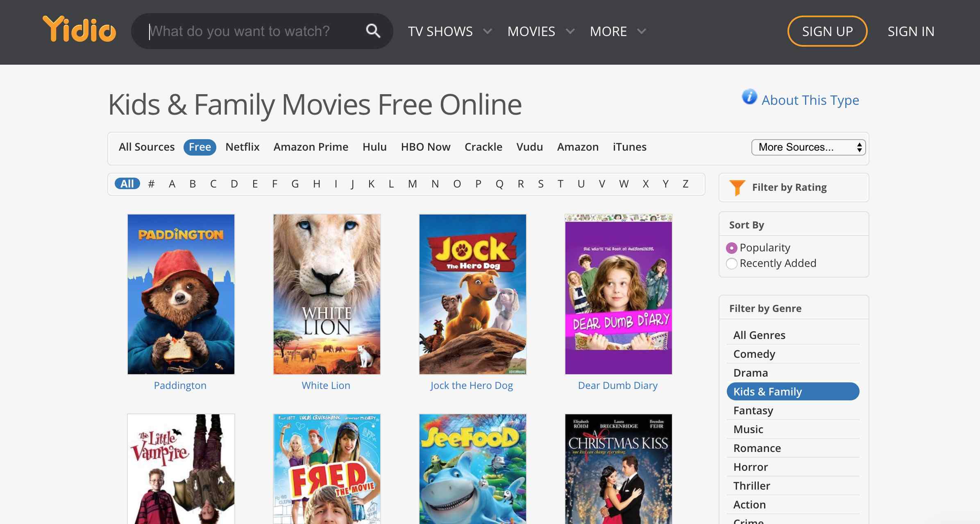
Task: Filter titles starting with A
Action: tap(172, 184)
